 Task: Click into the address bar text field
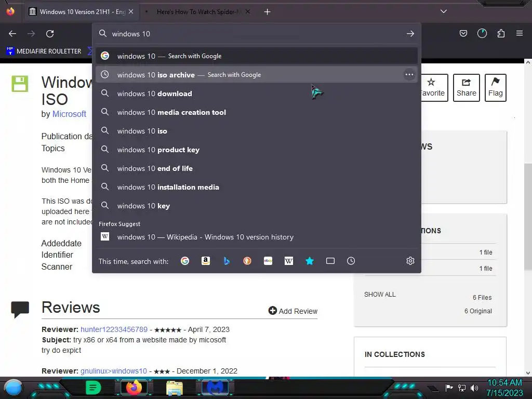[256, 34]
